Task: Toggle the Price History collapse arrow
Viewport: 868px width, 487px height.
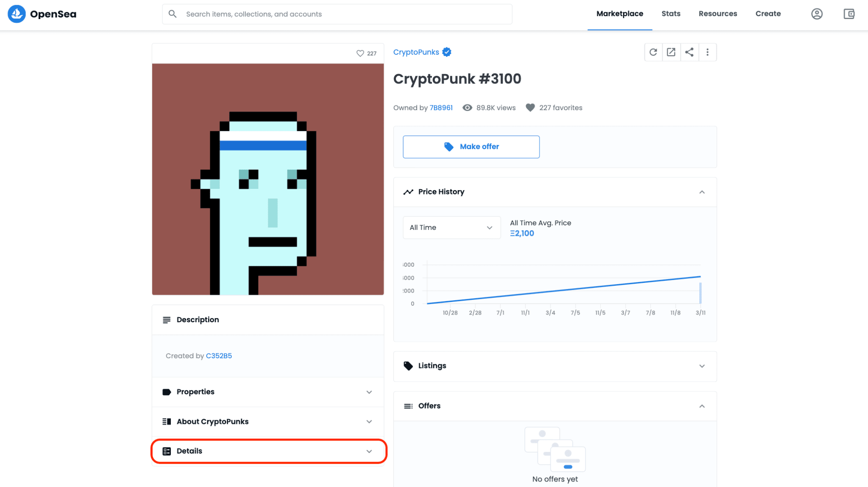Action: pyautogui.click(x=702, y=192)
